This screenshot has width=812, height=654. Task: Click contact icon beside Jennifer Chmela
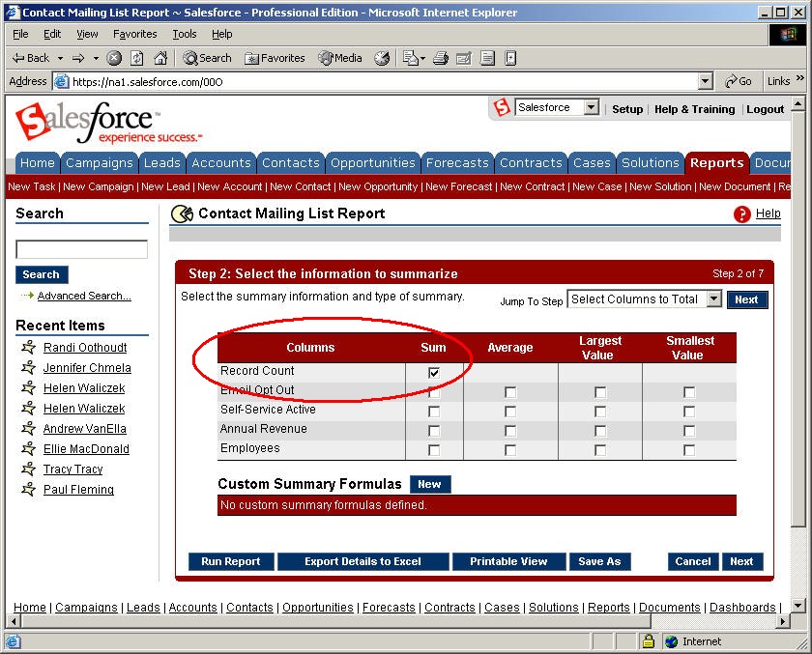click(x=28, y=367)
